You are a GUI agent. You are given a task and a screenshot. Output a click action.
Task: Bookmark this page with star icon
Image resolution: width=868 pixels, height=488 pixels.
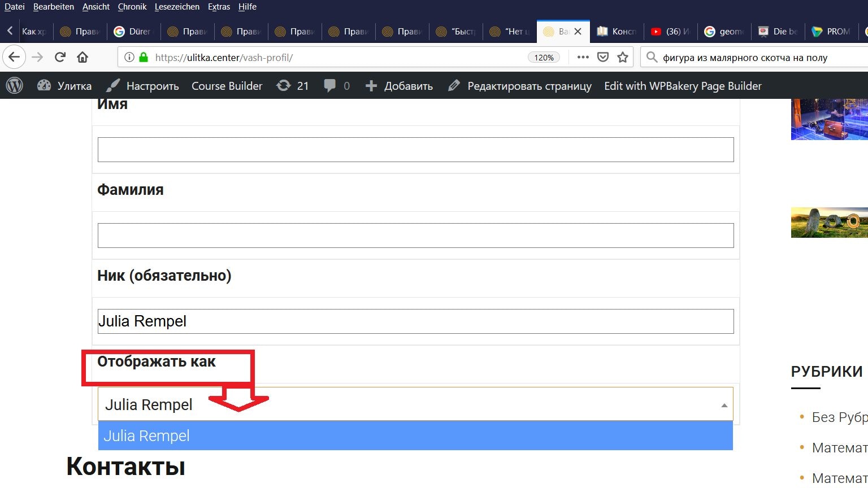623,57
